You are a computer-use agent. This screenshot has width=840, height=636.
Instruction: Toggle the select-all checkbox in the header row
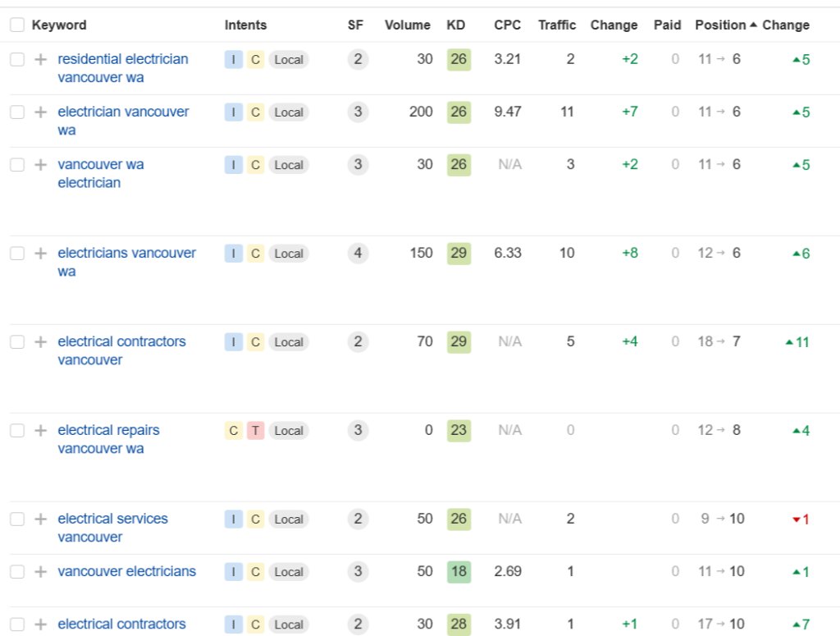pos(16,25)
